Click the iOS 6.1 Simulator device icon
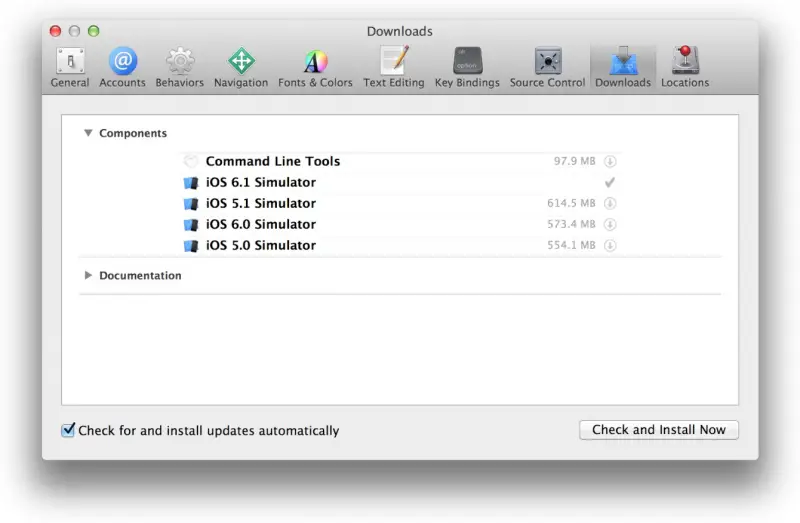Screen dimensions: 800x523 click(191, 183)
